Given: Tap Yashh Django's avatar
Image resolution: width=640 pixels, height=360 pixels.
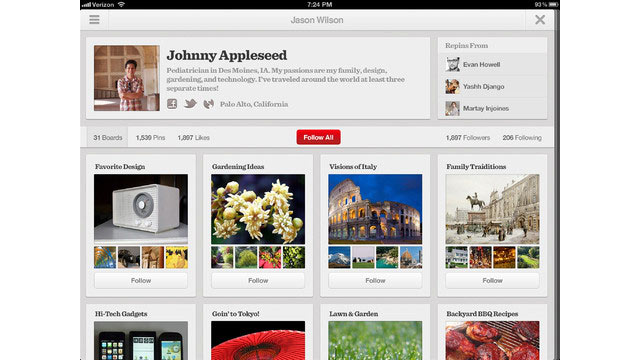Looking at the screenshot, I should click(452, 87).
